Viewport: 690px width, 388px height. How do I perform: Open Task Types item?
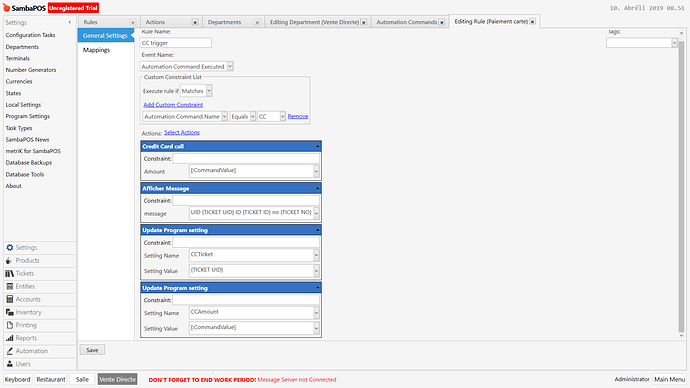coord(19,128)
